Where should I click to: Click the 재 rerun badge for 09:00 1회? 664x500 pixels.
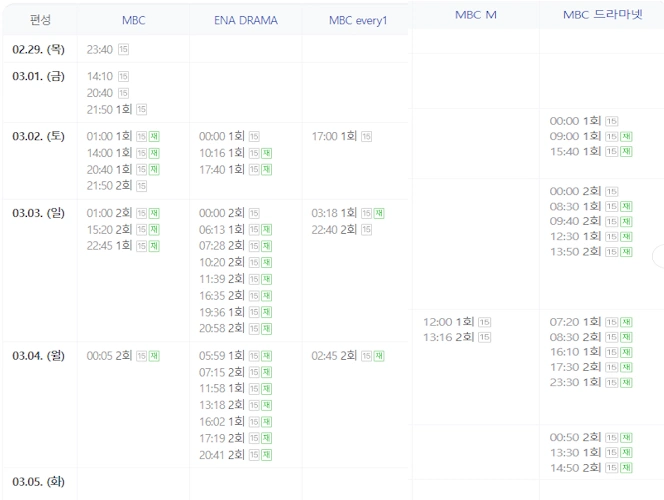tap(626, 136)
